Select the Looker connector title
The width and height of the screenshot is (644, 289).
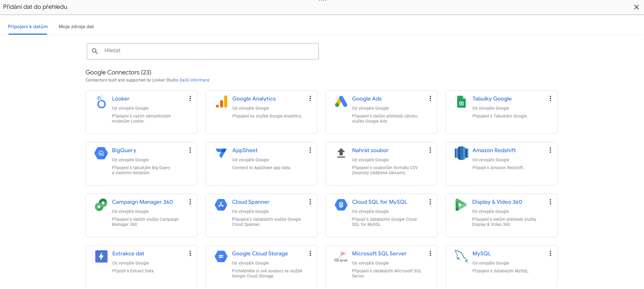tap(121, 98)
